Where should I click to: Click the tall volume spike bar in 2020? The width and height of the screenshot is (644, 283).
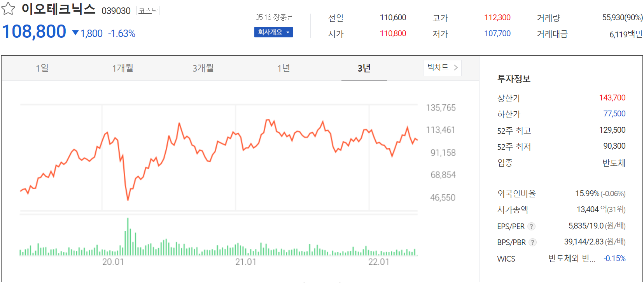128,237
